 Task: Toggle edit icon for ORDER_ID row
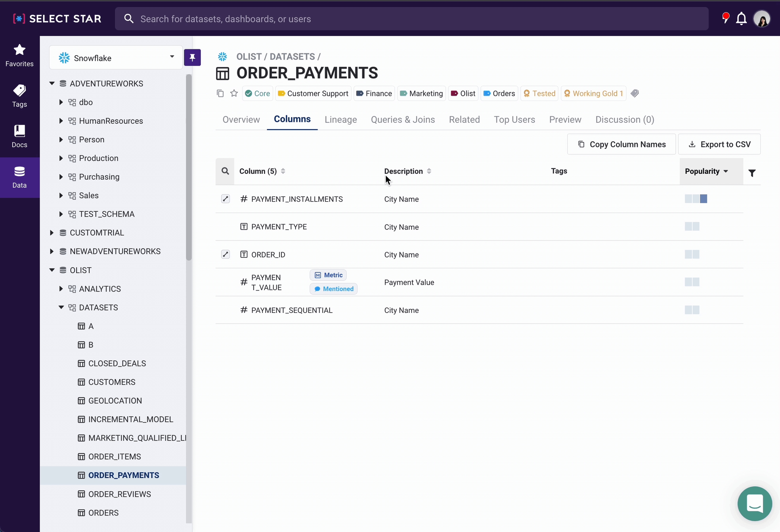[x=225, y=254]
